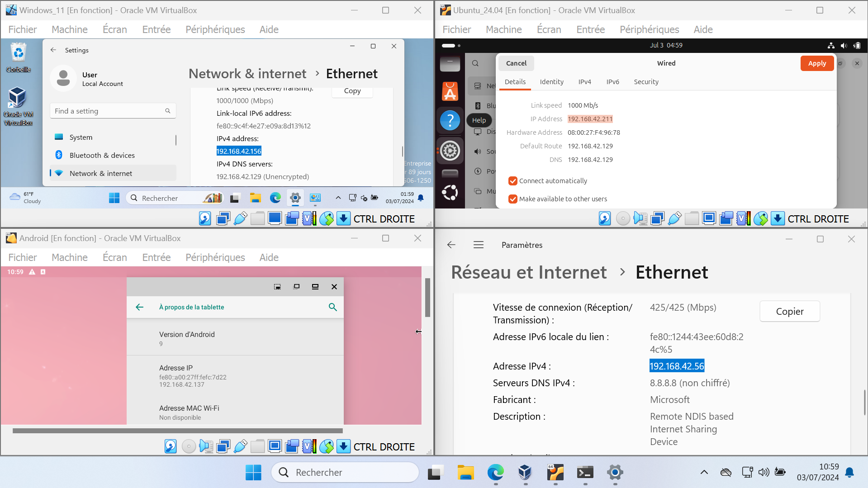Open Écran menu in Ubuntu VM window
The width and height of the screenshot is (868, 488).
(549, 30)
